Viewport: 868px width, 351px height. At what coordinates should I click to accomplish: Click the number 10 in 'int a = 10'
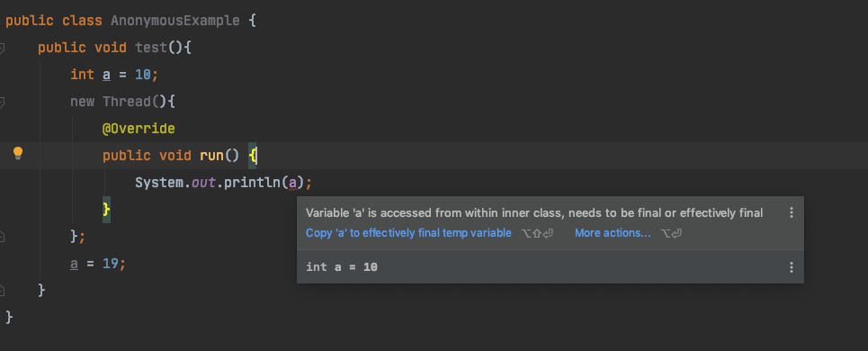point(143,75)
